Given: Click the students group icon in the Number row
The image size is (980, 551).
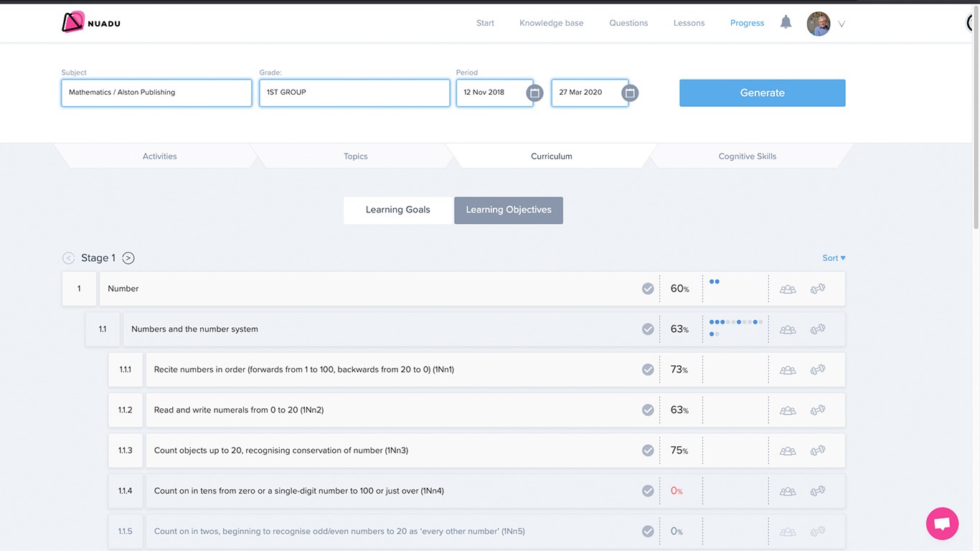Looking at the screenshot, I should coord(788,289).
